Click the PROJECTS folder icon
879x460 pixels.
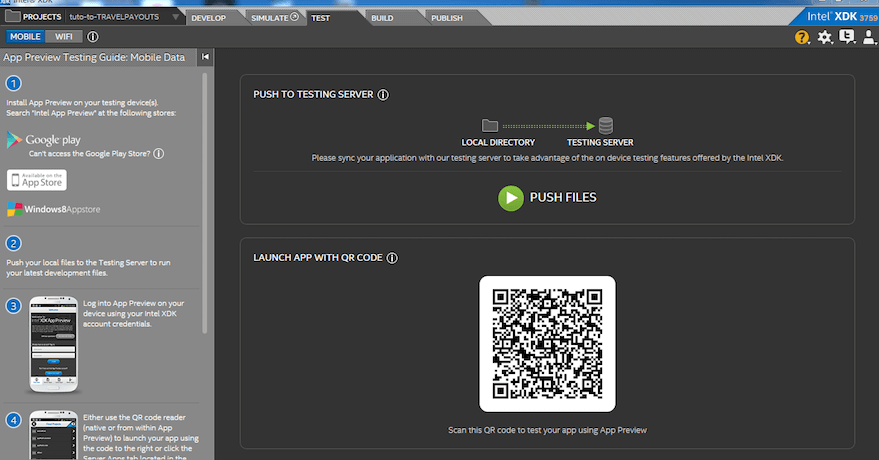pos(13,17)
